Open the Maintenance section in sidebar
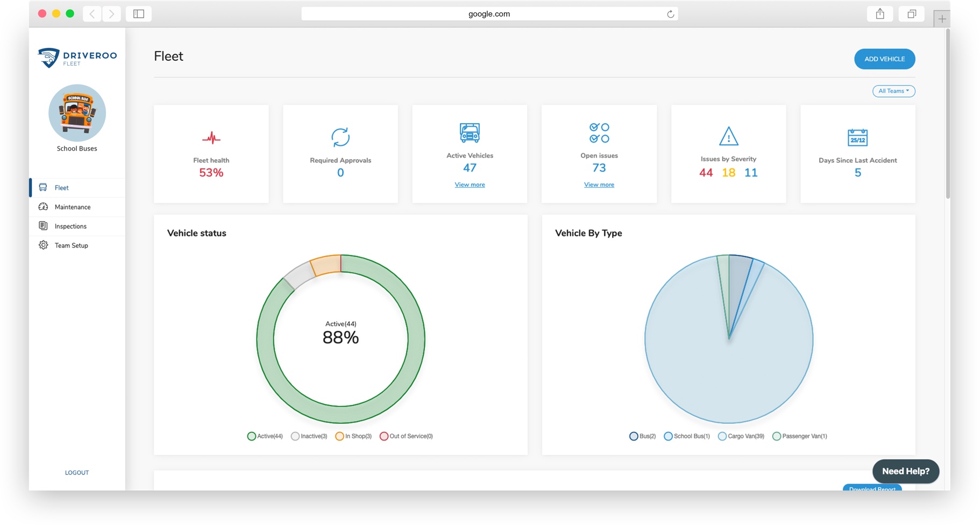The width and height of the screenshot is (980, 525). (x=72, y=207)
